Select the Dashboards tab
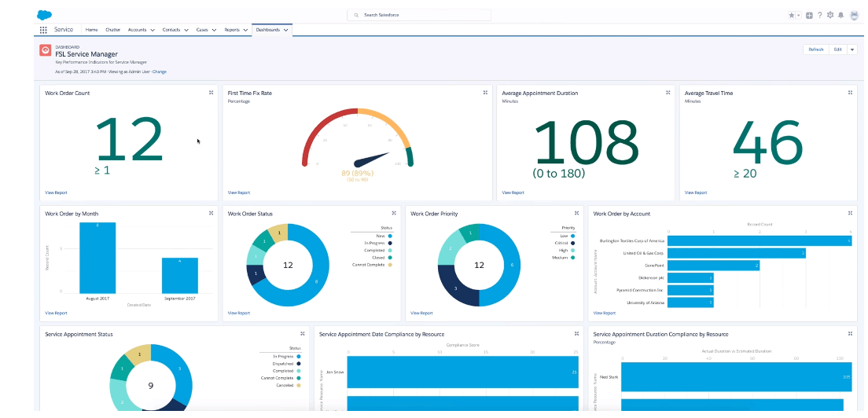The width and height of the screenshot is (868, 418). 268,30
